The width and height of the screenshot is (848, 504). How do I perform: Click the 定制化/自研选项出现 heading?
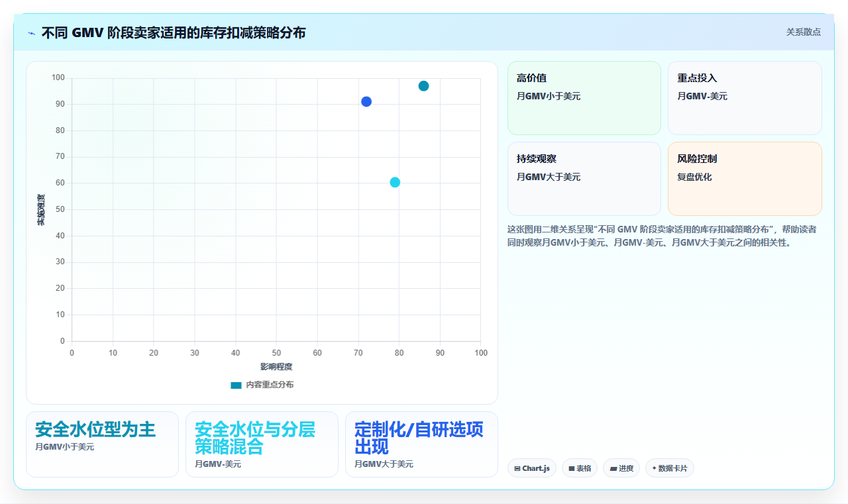pyautogui.click(x=419, y=438)
